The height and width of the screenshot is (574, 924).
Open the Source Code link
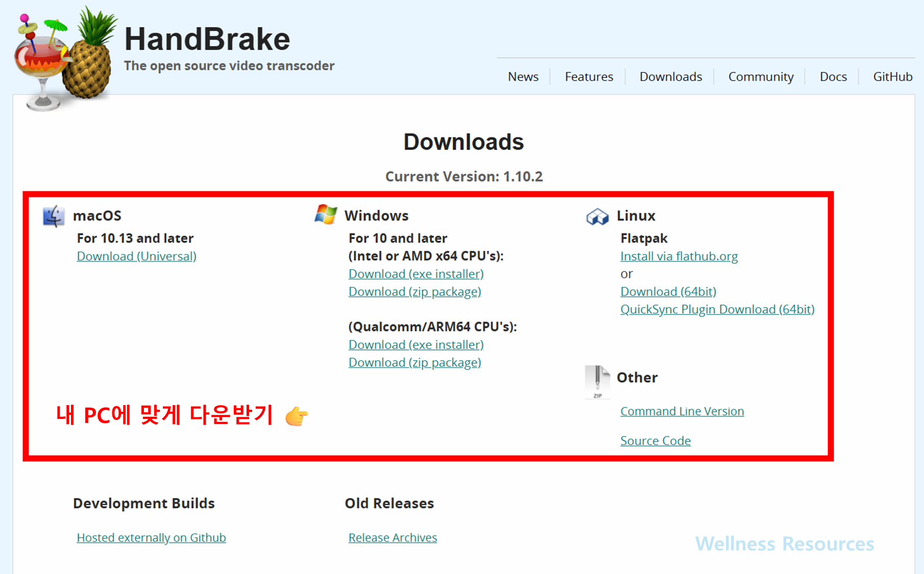pos(655,441)
